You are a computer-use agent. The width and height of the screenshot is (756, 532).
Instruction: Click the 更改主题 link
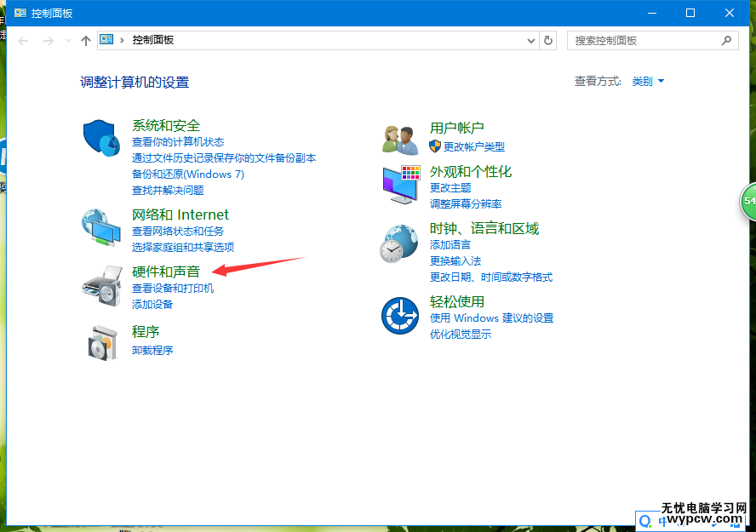coord(450,188)
